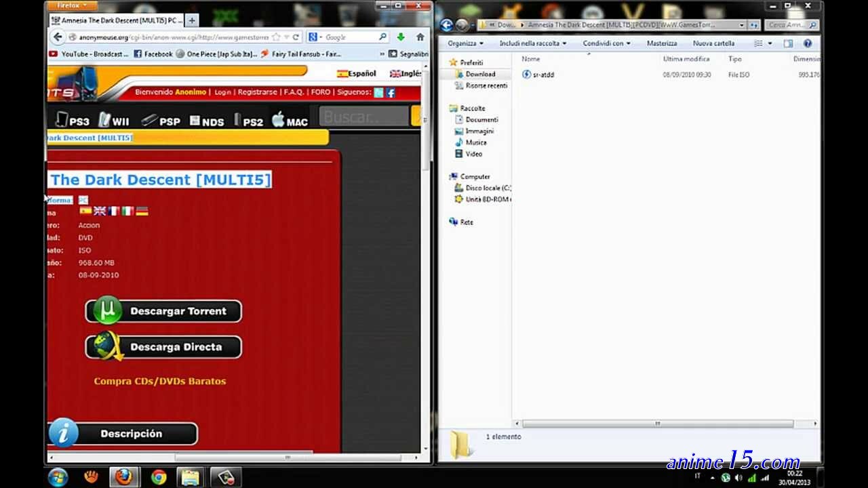Click the Firefox reload button
Screen dimensions: 868x488
click(296, 37)
